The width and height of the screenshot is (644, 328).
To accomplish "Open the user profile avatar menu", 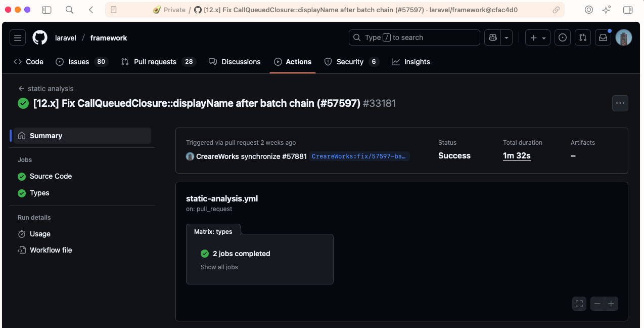I will (624, 38).
